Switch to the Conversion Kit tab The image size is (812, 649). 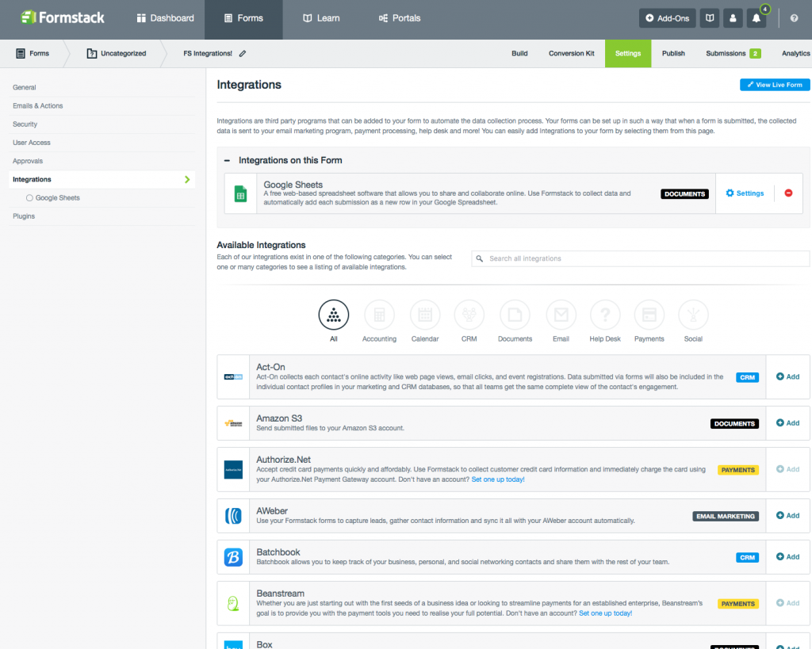point(571,53)
